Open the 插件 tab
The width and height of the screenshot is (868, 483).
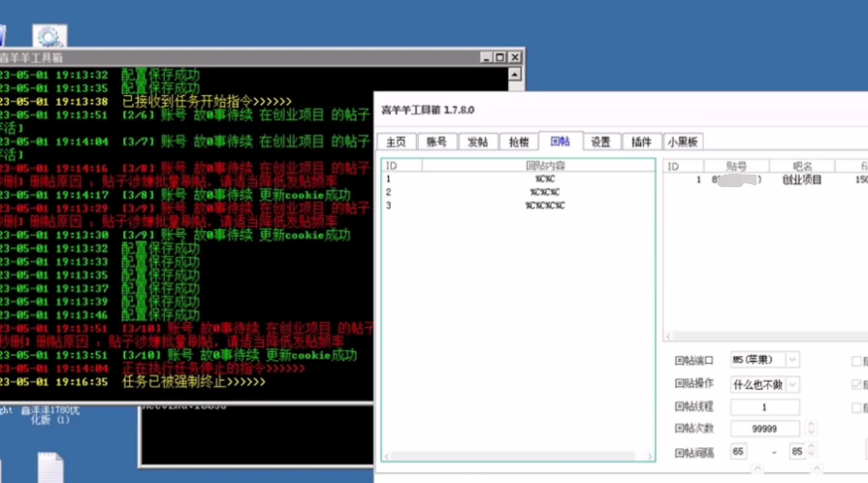[641, 142]
